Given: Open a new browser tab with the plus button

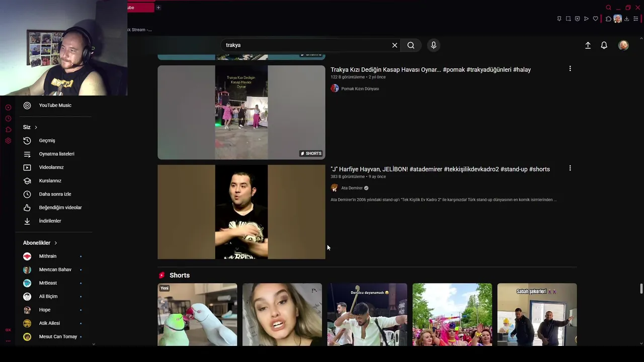Looking at the screenshot, I should pyautogui.click(x=158, y=8).
